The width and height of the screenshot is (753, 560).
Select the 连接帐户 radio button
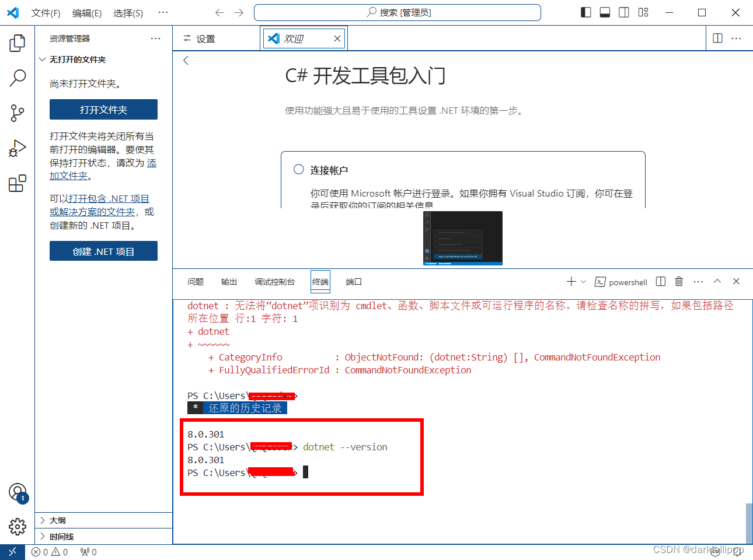point(298,169)
